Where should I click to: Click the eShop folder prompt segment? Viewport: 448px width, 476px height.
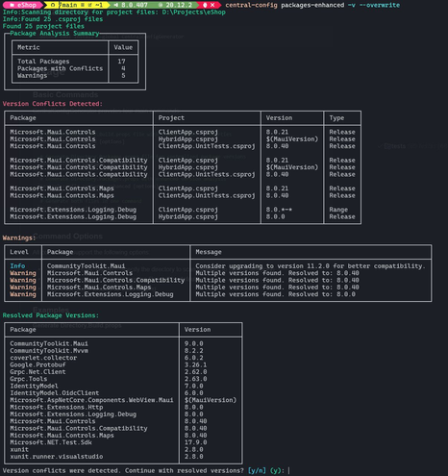coord(22,5)
